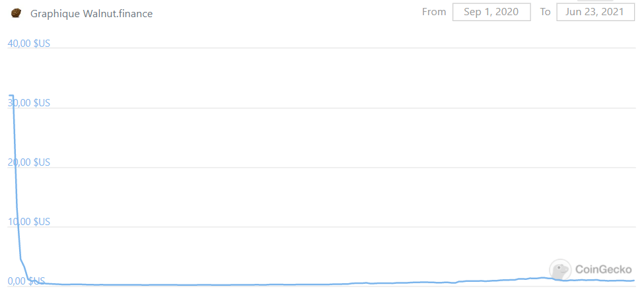
Task: Select the 20,00 $US axis label
Action: 28,162
